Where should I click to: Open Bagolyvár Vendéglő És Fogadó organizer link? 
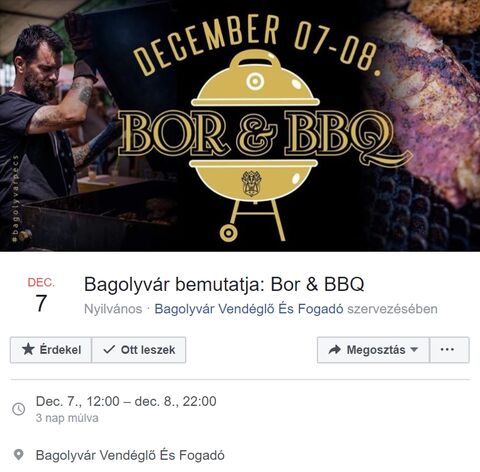click(249, 309)
